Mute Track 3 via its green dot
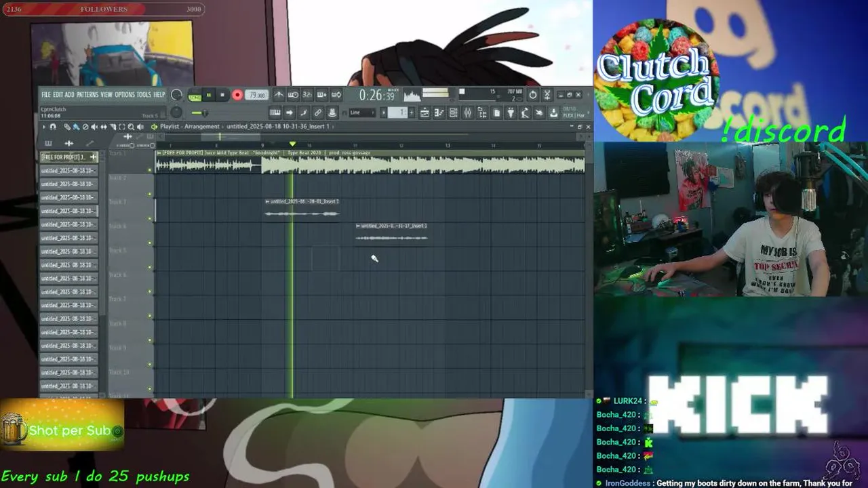 150,218
